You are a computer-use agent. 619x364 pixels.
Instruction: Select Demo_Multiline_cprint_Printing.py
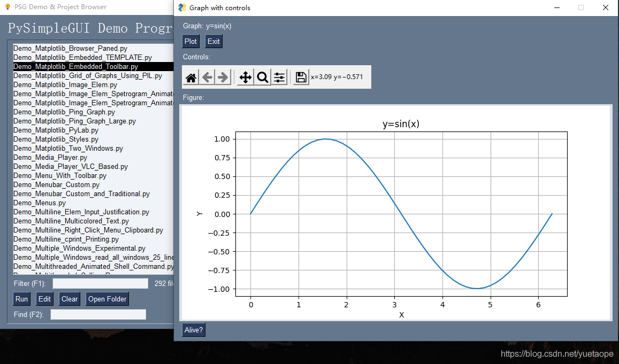[93, 239]
